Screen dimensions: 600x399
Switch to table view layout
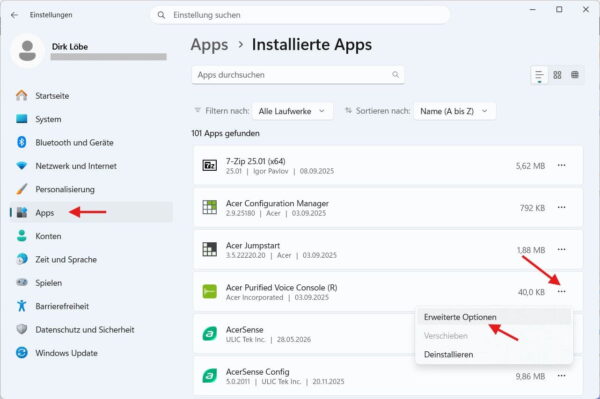coord(575,75)
